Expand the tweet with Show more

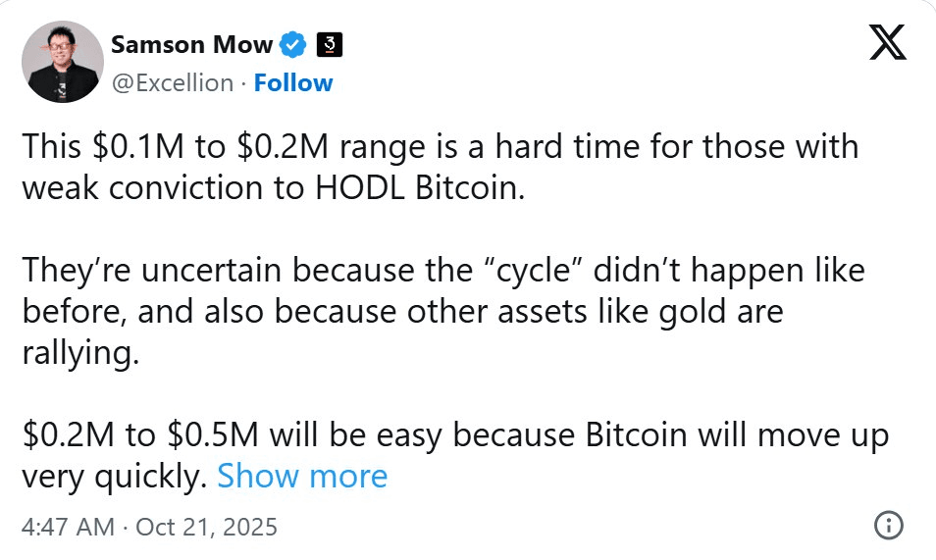pyautogui.click(x=302, y=477)
